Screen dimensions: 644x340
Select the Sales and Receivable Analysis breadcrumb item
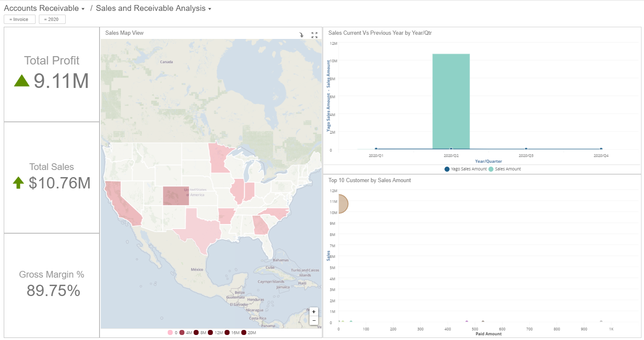coord(151,8)
